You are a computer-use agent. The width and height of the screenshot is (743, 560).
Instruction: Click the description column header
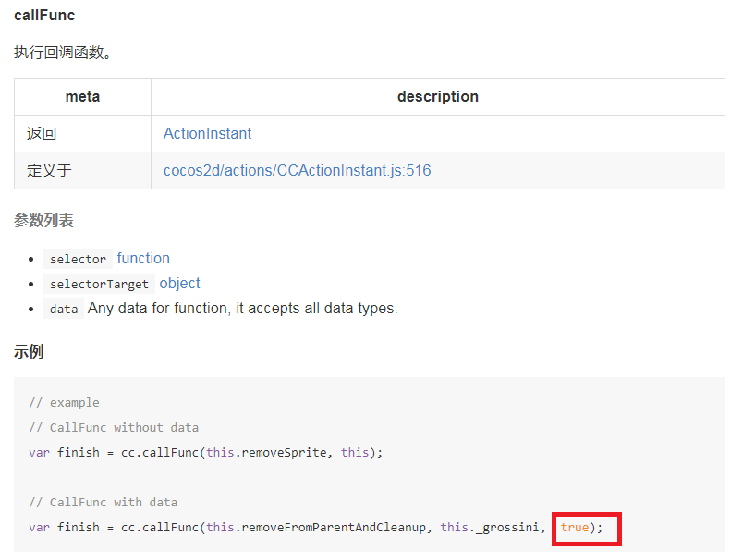point(437,97)
